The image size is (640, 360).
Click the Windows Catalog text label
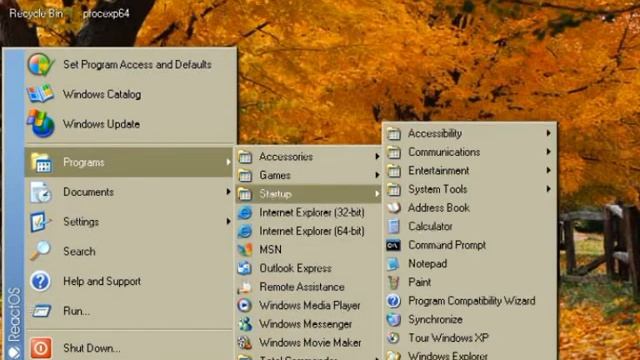point(102,94)
